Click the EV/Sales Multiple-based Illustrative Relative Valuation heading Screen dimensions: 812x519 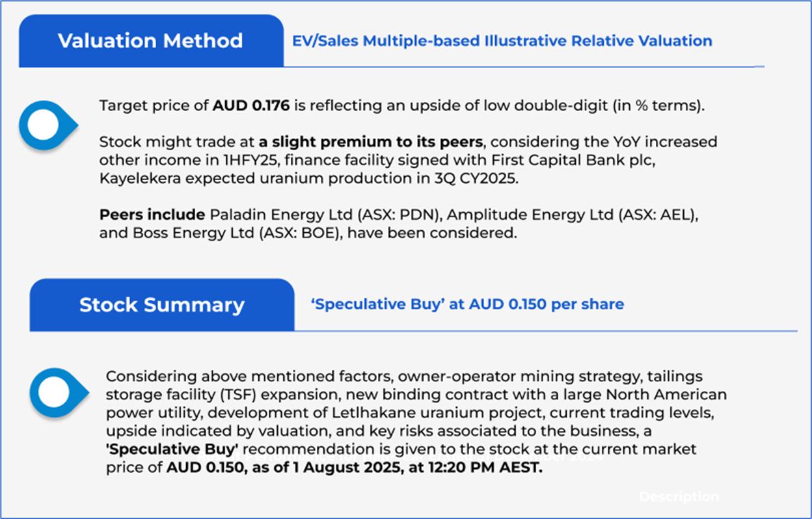[x=502, y=41]
